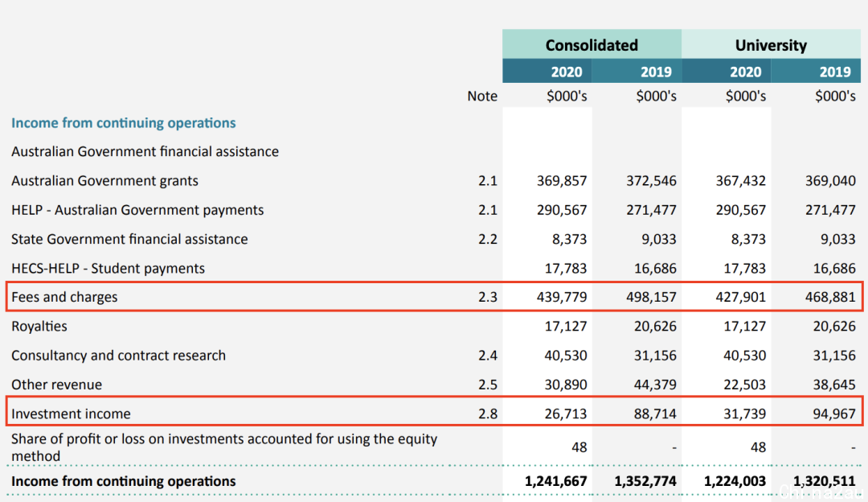The image size is (868, 502).
Task: Click Consolidated 2020 Consultancy value "40,530"
Action: (566, 355)
